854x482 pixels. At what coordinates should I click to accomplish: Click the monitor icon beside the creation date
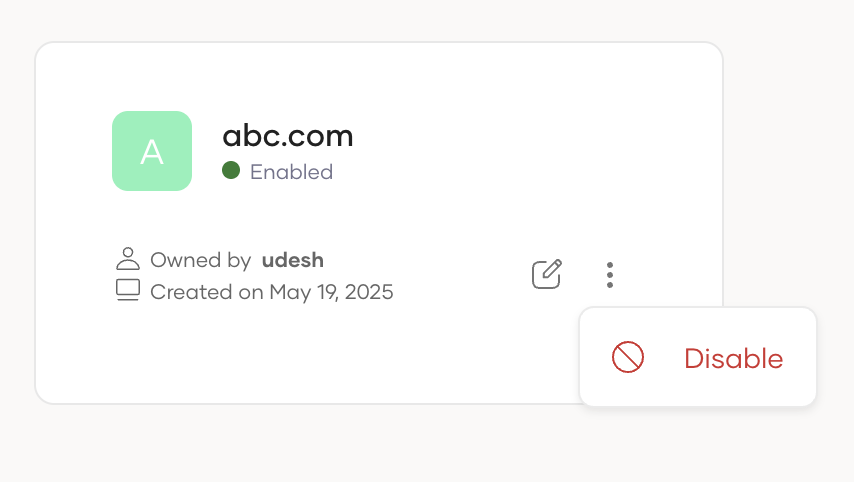tap(128, 290)
